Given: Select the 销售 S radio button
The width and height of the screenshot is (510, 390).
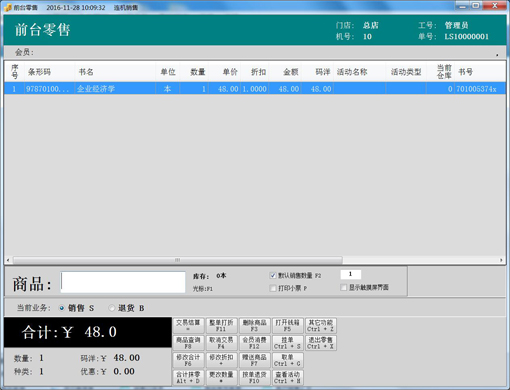Looking at the screenshot, I should click(x=62, y=308).
